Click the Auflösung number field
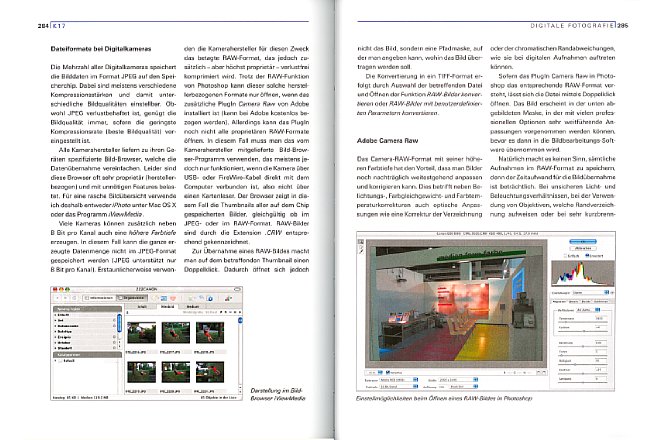Screen dimensions: 668x440 pyautogui.click(x=442, y=387)
